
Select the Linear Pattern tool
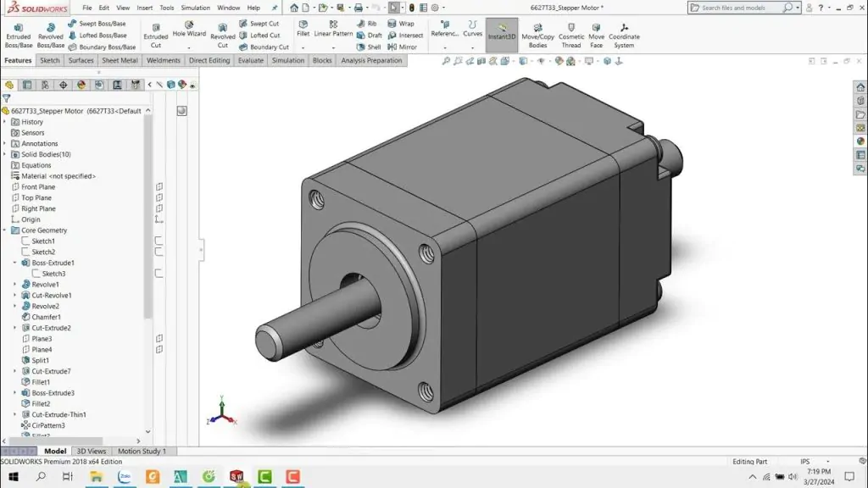click(333, 30)
